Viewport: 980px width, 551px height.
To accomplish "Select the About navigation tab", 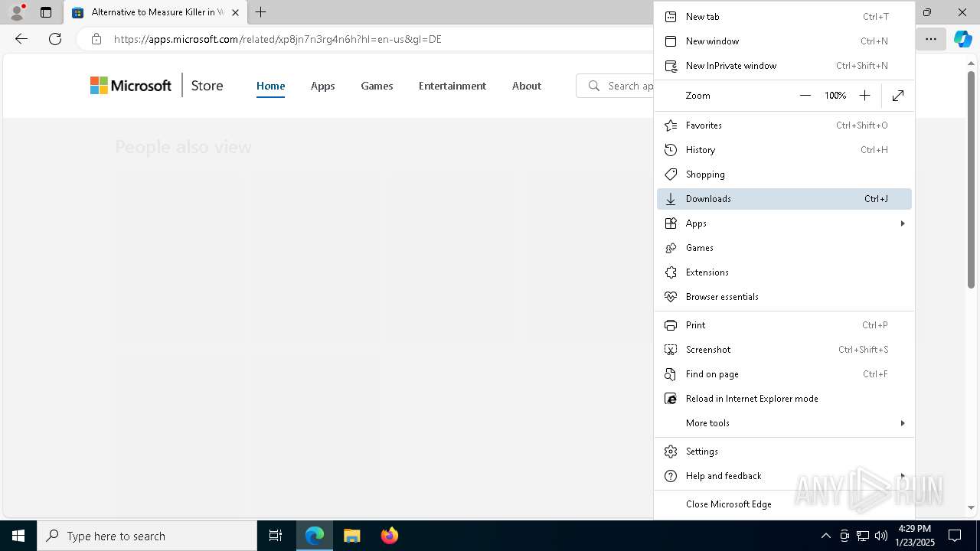I will [x=527, y=86].
